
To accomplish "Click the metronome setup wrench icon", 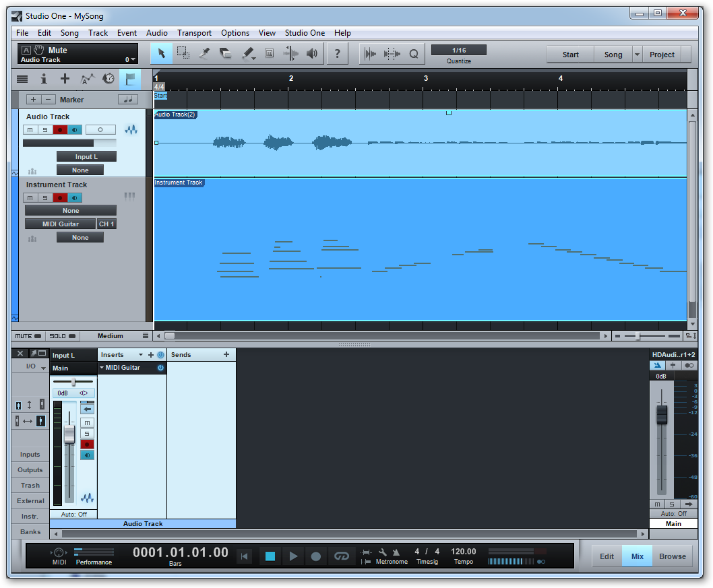I will coord(382,552).
